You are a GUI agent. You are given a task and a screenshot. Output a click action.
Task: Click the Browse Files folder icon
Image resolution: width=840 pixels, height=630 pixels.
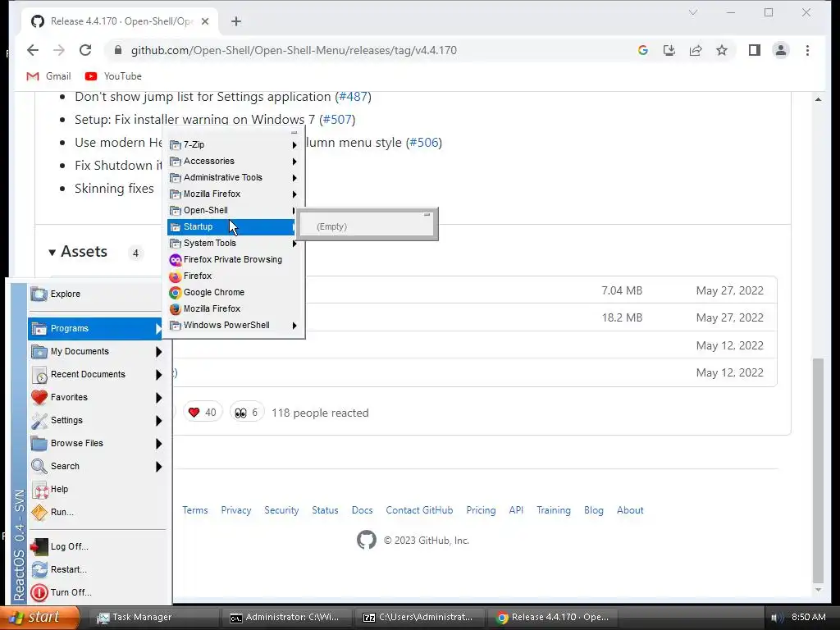pos(39,443)
